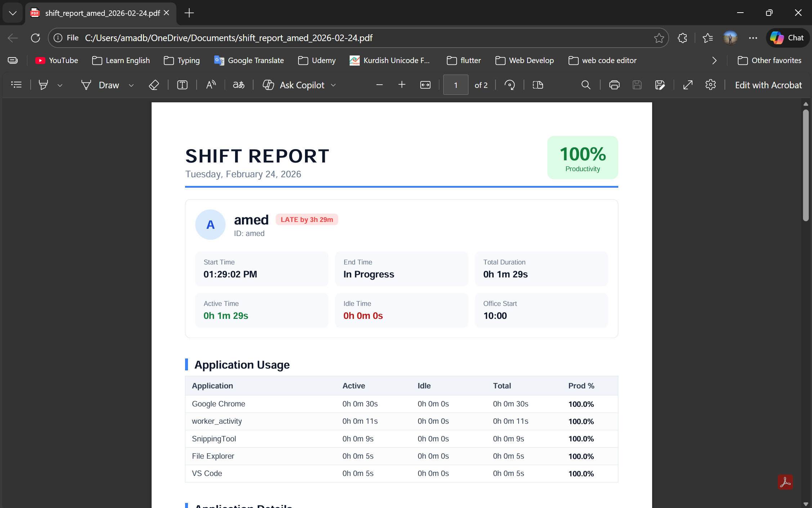Viewport: 812px width, 508px height.
Task: Activate the eraser tool
Action: click(154, 85)
